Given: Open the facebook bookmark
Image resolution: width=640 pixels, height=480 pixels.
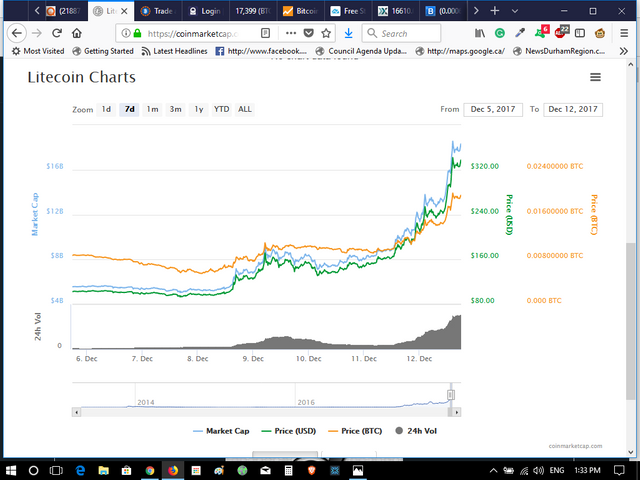Looking at the screenshot, I should click(x=261, y=51).
